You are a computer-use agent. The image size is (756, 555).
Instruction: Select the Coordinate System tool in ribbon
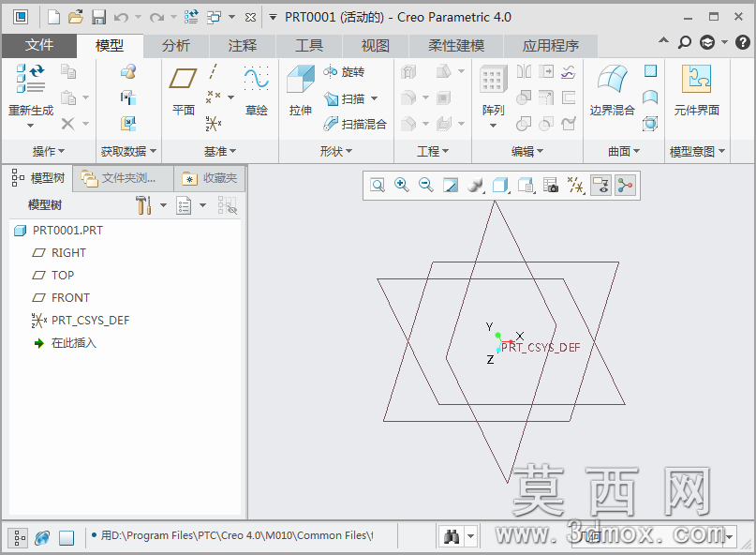pyautogui.click(x=213, y=124)
